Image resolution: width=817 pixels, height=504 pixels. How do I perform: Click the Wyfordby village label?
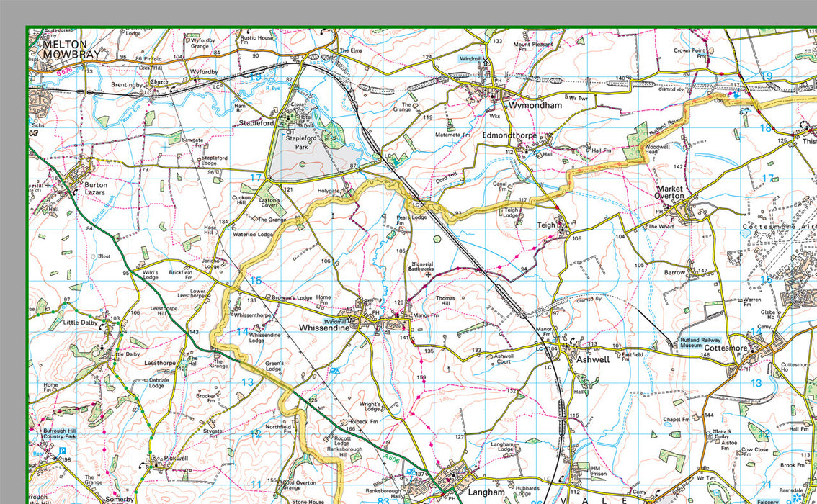click(204, 72)
